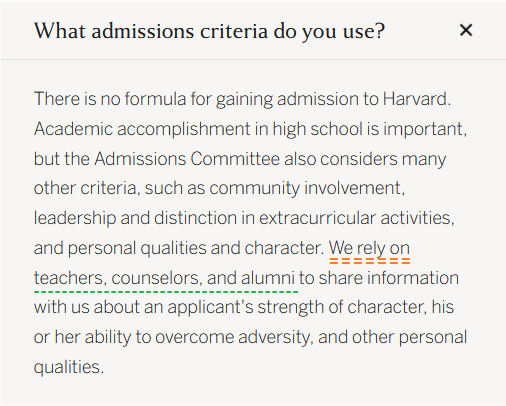Click the words "community involvement"
Viewport: 506px width, 406px height.
[307, 188]
